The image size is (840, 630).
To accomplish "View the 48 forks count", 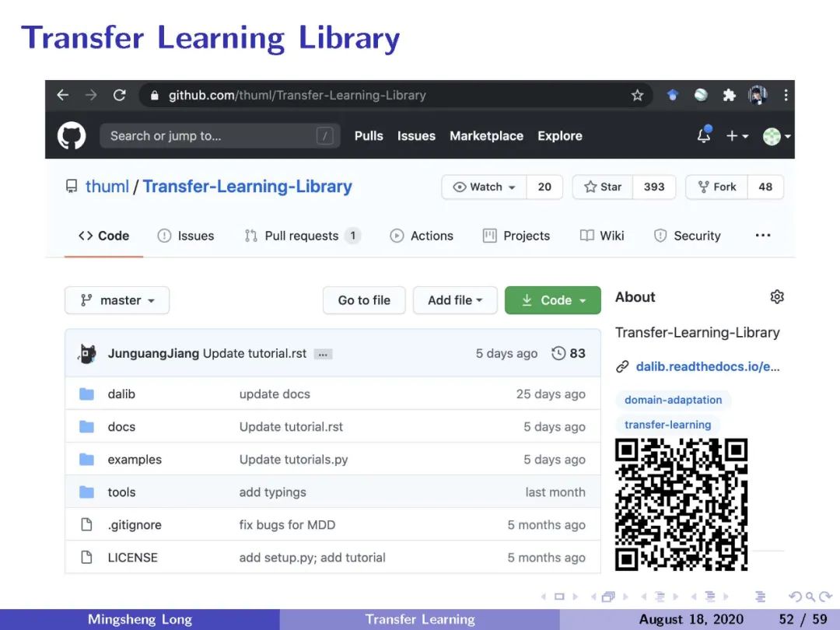I will click(765, 187).
